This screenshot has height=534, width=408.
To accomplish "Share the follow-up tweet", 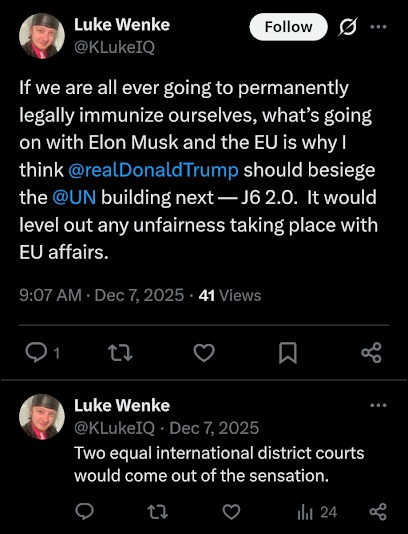I will (378, 512).
